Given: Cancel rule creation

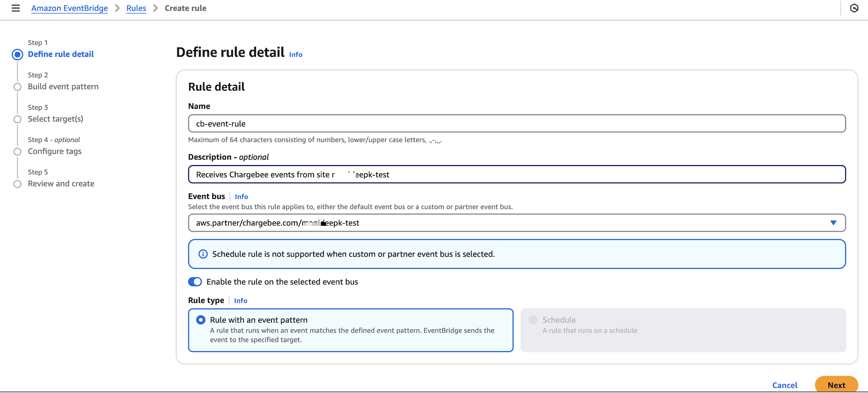Looking at the screenshot, I should [x=784, y=385].
